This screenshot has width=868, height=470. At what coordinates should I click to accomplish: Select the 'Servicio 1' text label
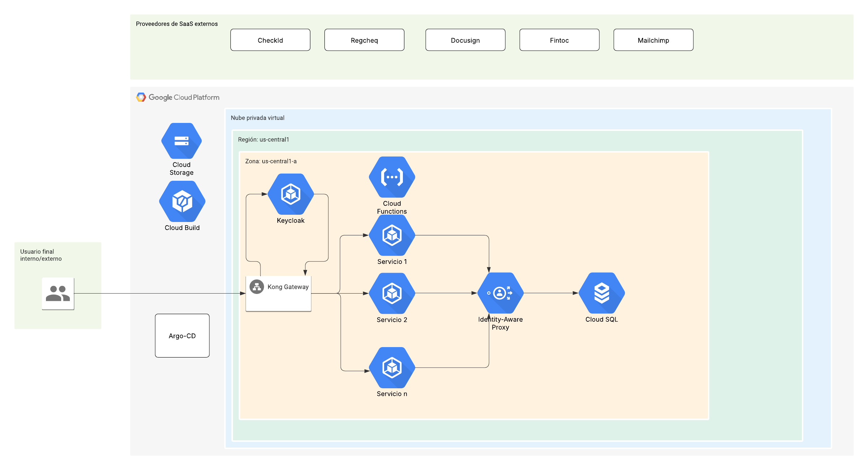pos(392,262)
